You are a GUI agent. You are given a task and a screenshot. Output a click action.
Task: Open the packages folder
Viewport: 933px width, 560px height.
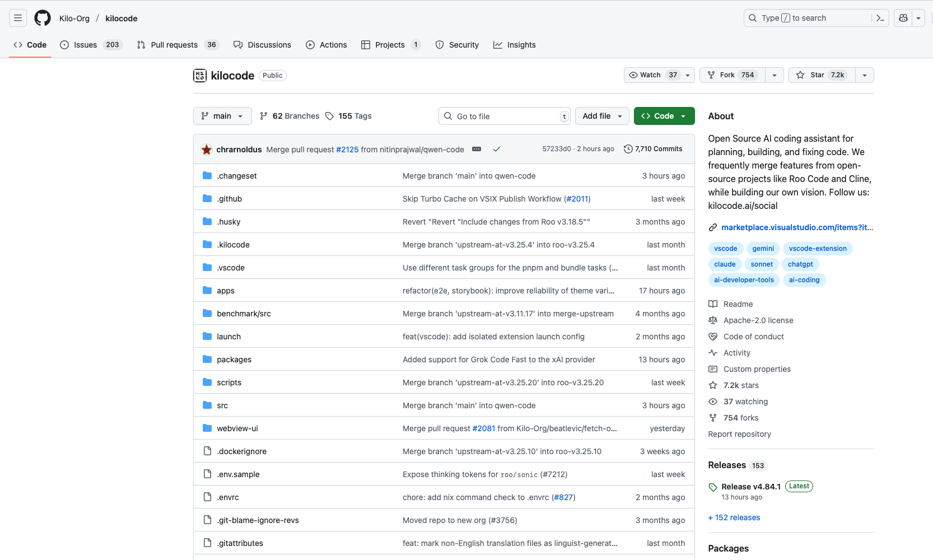(234, 360)
